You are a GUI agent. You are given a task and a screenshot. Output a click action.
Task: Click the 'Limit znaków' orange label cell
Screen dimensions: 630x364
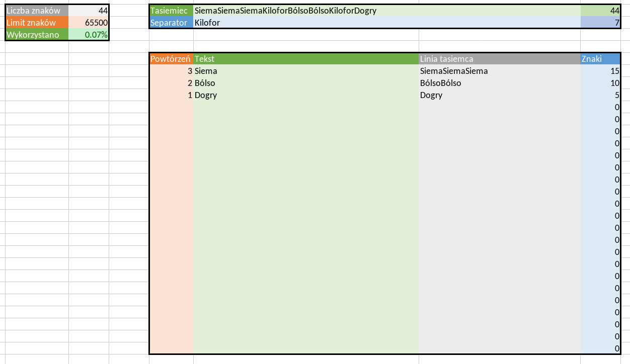36,23
